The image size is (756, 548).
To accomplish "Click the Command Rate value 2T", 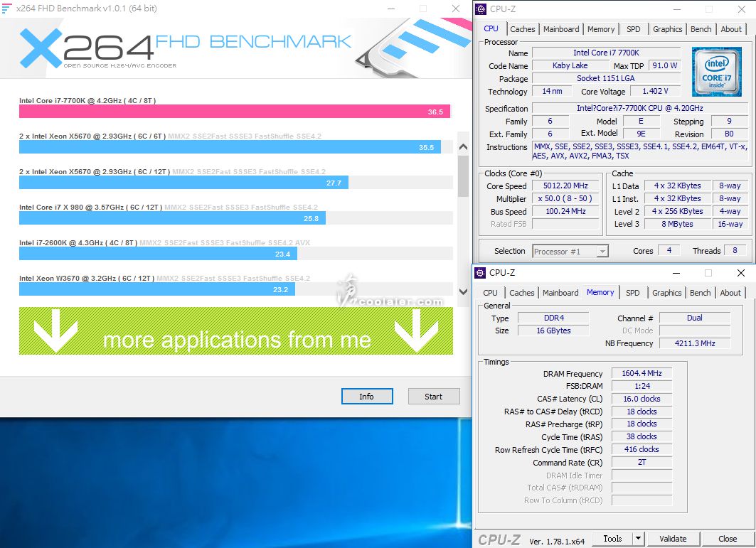I will [x=641, y=462].
